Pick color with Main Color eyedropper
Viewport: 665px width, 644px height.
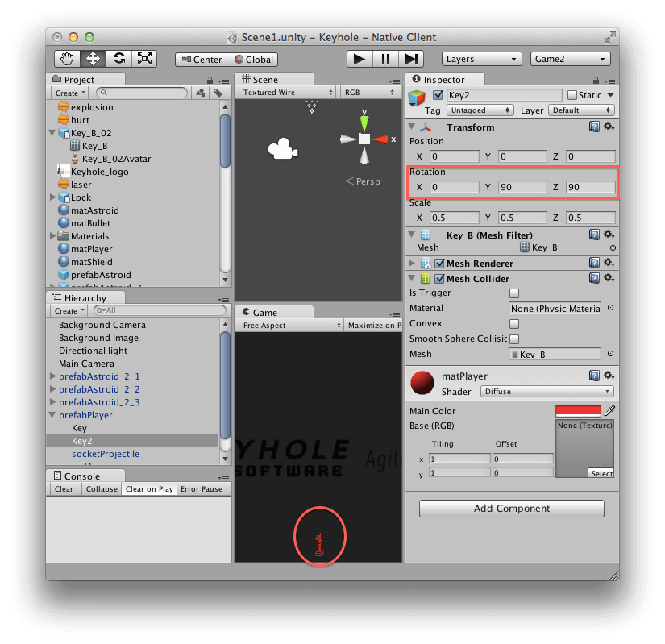pyautogui.click(x=609, y=411)
